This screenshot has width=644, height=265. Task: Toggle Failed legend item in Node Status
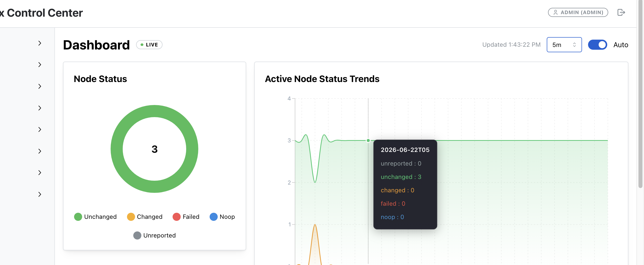[186, 217]
